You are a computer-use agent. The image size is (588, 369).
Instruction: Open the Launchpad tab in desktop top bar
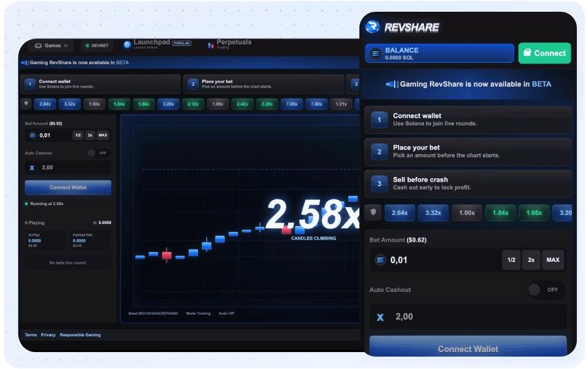coord(157,44)
